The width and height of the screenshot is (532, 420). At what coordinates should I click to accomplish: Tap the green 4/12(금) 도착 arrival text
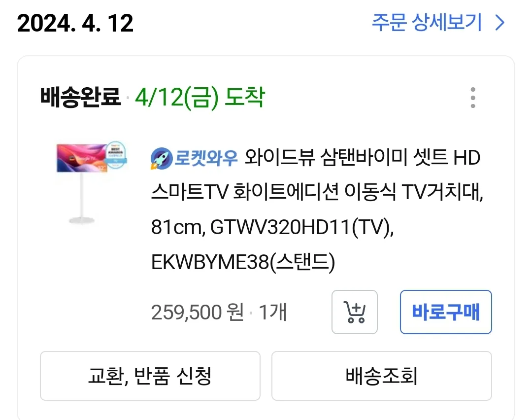[x=200, y=98]
